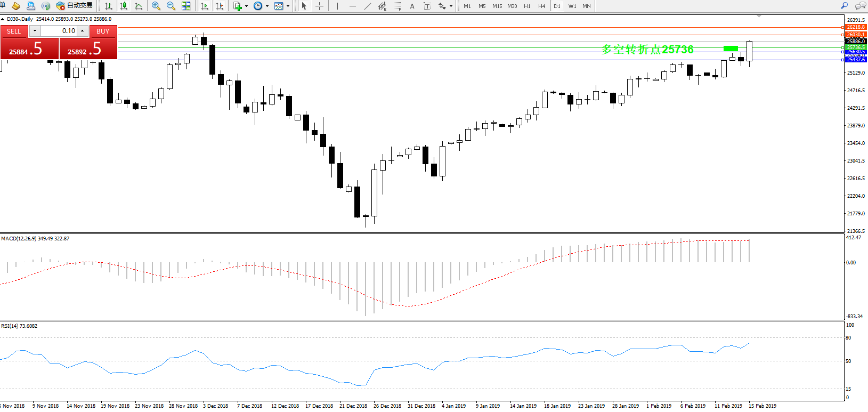Click the red SELL button
Screen dimensions: 868x412
click(x=14, y=31)
